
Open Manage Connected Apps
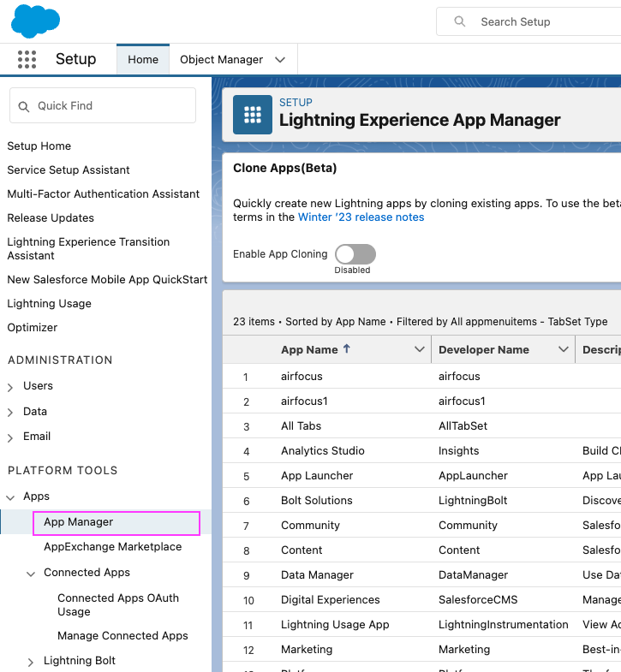(x=122, y=636)
